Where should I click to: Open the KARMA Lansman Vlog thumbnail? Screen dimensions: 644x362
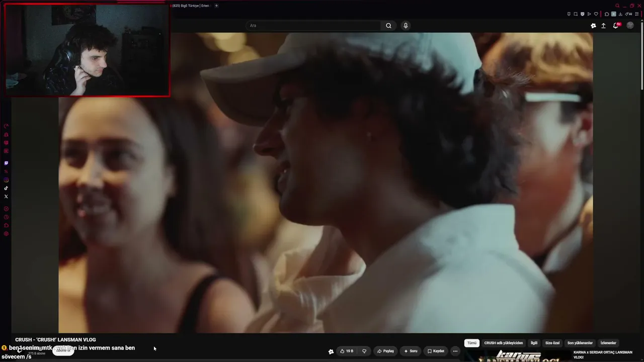(x=517, y=356)
